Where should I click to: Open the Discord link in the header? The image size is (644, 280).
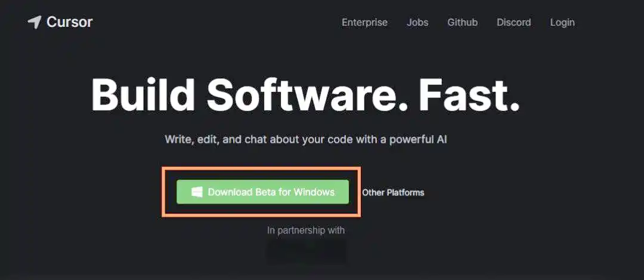(x=513, y=22)
